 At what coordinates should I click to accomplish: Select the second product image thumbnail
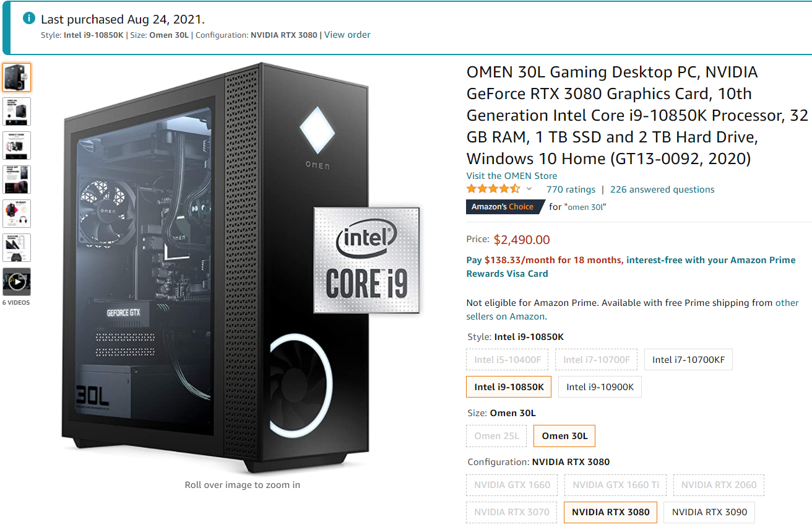pos(17,111)
